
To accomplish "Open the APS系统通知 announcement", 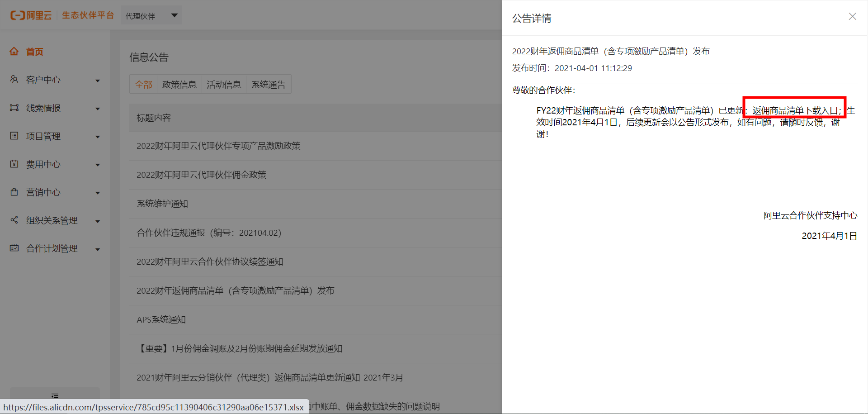I will (x=161, y=319).
